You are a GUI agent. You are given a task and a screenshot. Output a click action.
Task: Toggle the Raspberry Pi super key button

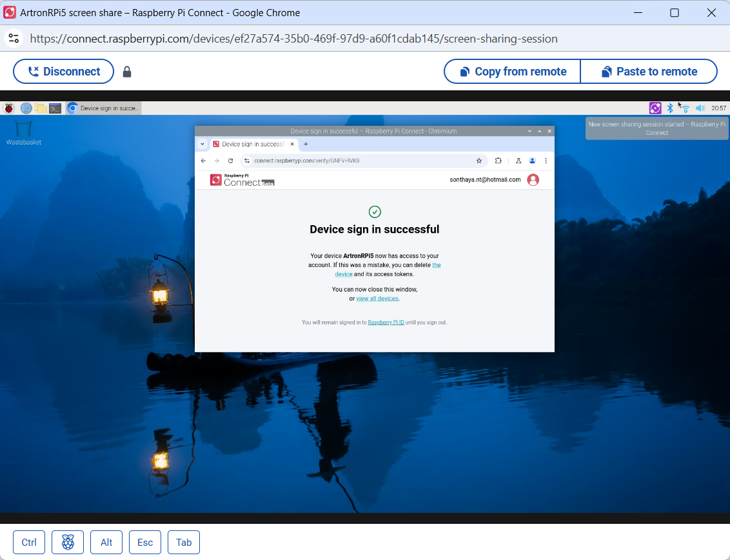[x=68, y=543]
